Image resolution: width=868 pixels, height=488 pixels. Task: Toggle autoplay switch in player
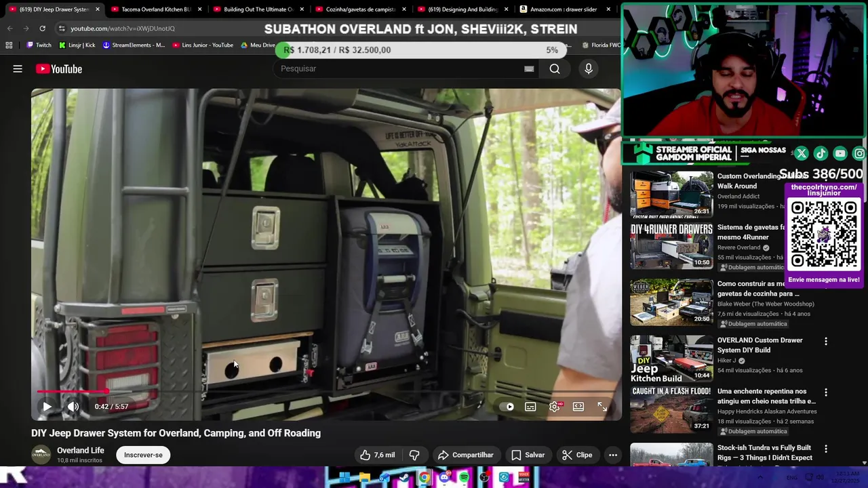point(507,407)
